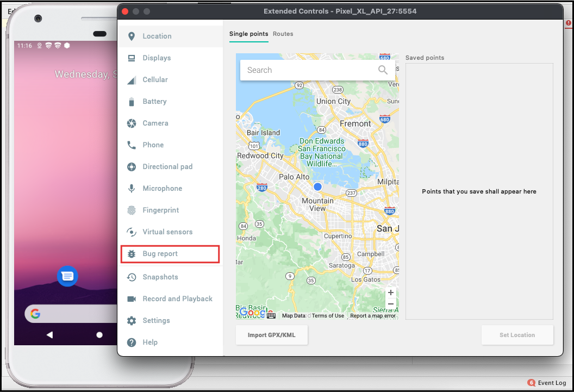Tap the Back triangle on emulator

(x=50, y=334)
